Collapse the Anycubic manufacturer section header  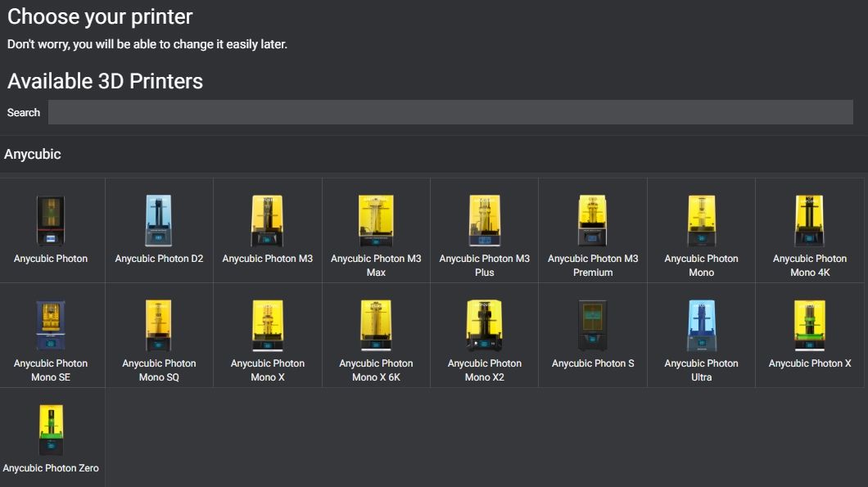(33, 154)
